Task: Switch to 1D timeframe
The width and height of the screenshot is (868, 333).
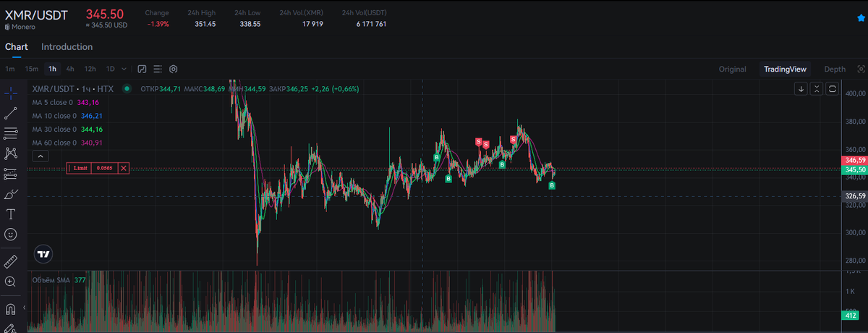Action: pyautogui.click(x=111, y=69)
